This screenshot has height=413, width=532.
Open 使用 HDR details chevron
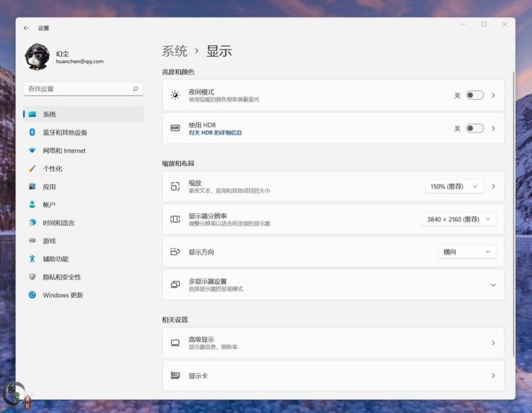click(493, 128)
